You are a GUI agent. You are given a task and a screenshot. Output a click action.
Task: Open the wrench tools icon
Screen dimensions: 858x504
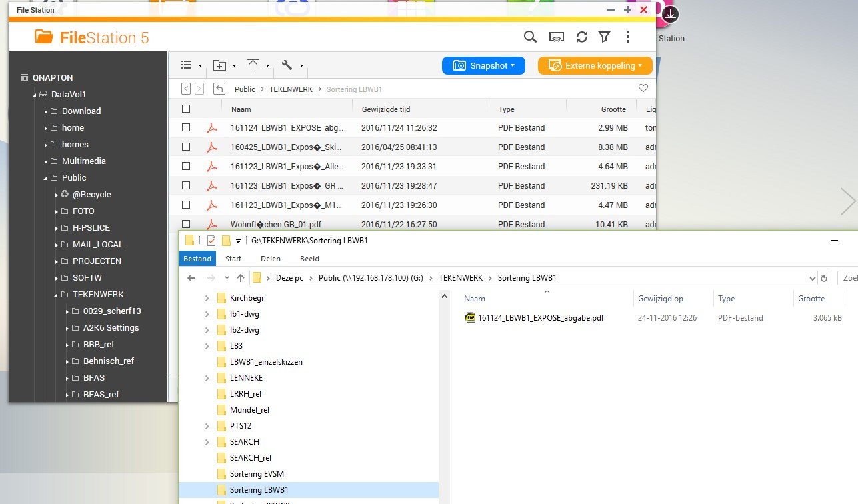(x=287, y=65)
